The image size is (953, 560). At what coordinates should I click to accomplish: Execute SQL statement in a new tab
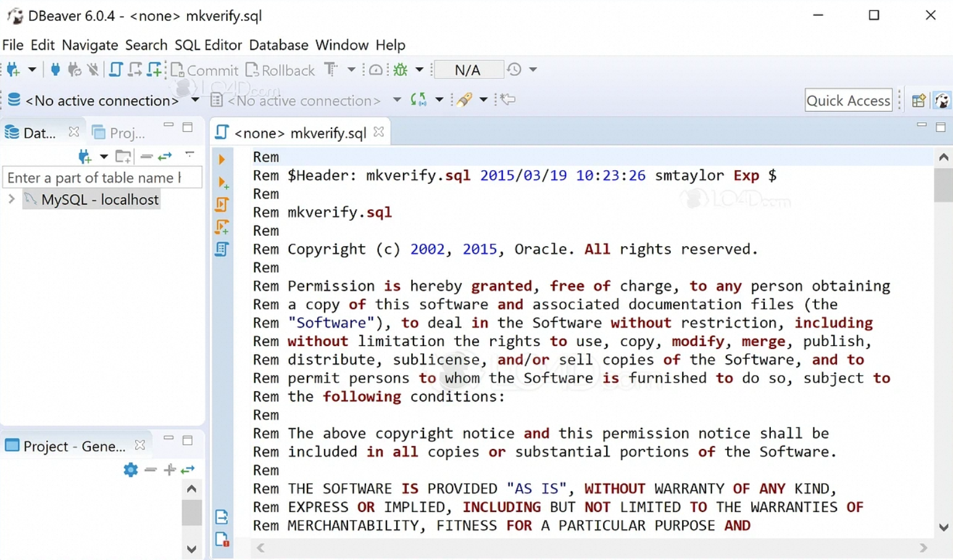point(223,183)
